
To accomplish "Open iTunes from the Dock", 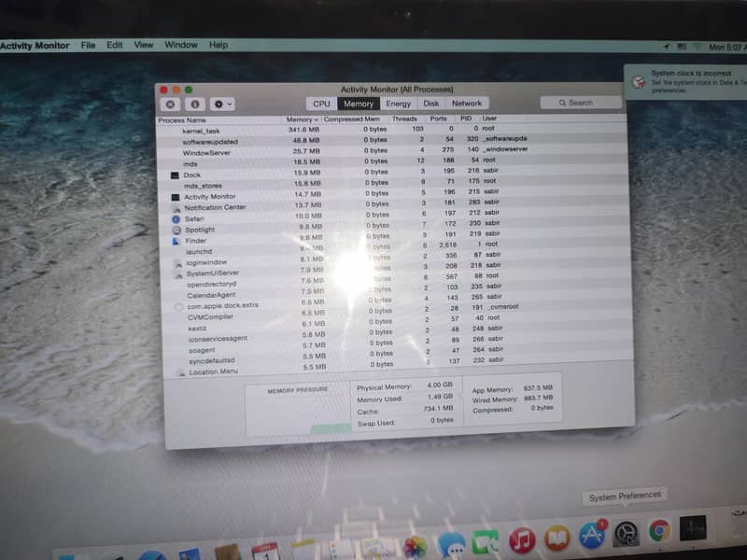I will coord(522,540).
